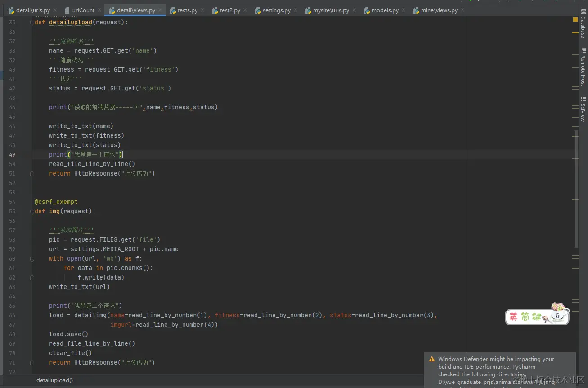Click the yellow inspection status indicator above the scrollbar
Viewport: 588px width, 388px height.
click(575, 20)
